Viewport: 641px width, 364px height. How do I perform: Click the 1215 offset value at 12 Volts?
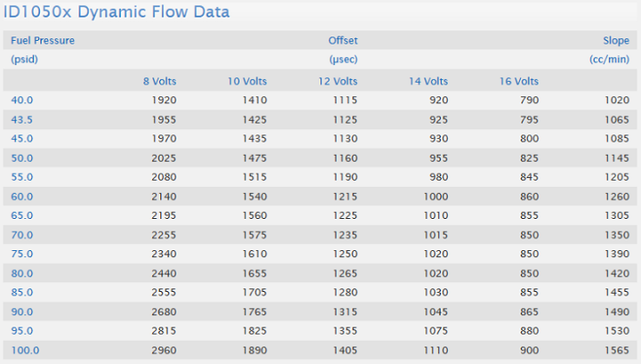[x=345, y=197]
